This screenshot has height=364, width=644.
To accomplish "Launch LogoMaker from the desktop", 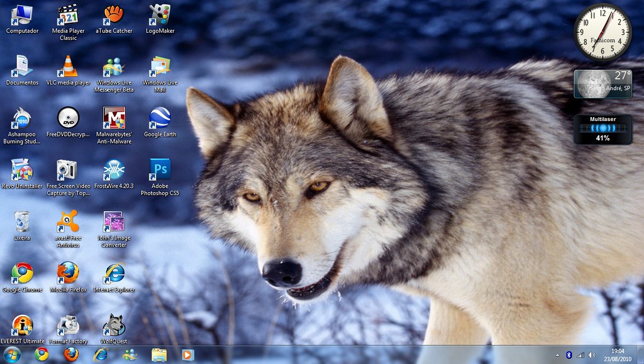I will [x=160, y=20].
